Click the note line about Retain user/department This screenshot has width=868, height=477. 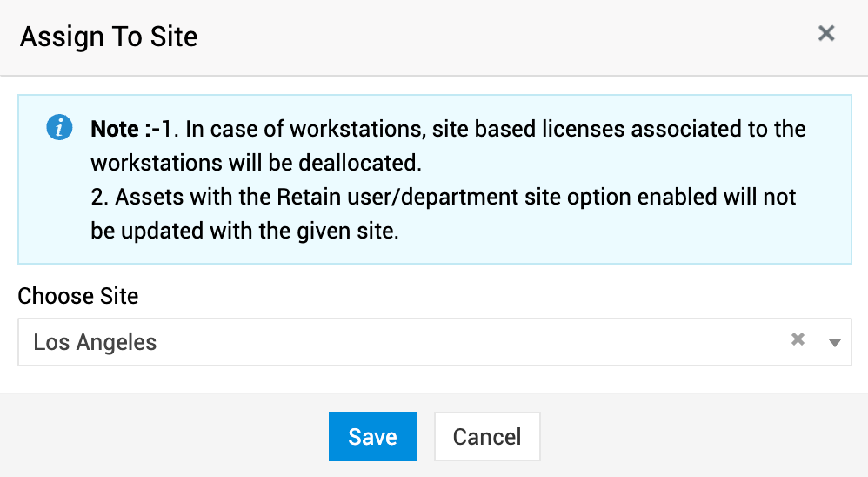(444, 198)
